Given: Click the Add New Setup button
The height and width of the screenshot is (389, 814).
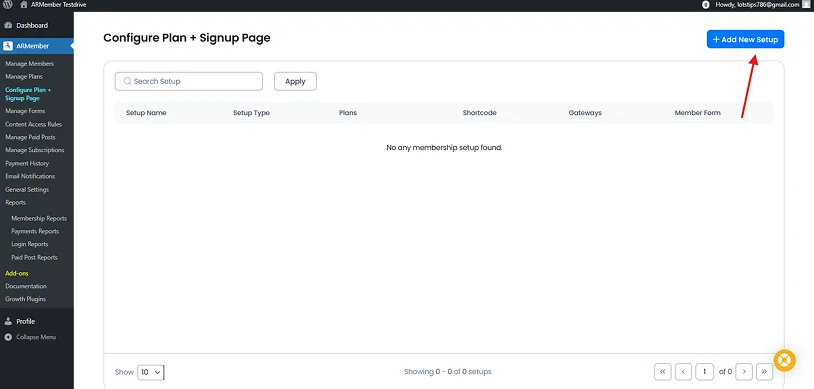Looking at the screenshot, I should pyautogui.click(x=745, y=39).
